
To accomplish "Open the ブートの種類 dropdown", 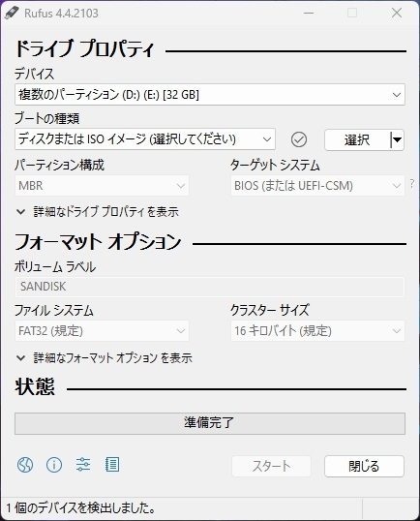I will tap(145, 138).
